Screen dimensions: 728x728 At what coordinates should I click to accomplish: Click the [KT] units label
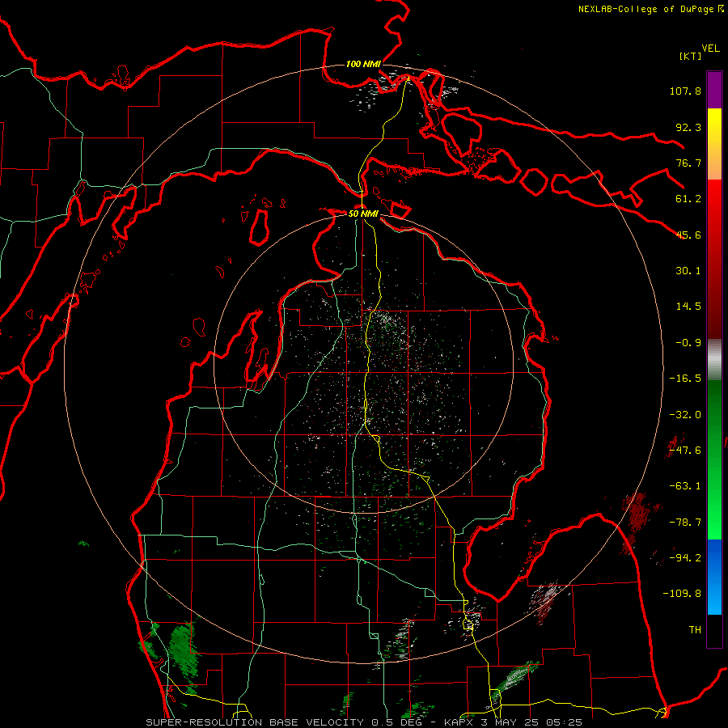690,56
